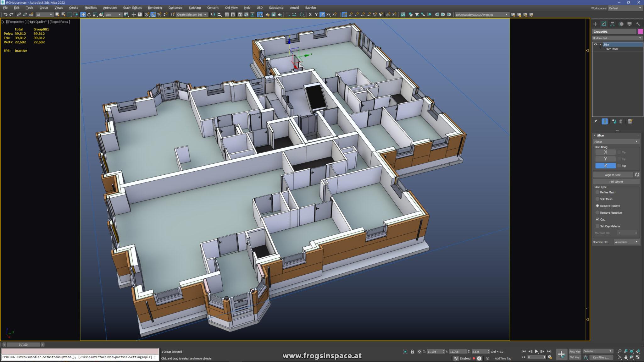Image resolution: width=644 pixels, height=362 pixels.
Task: Toggle visibility eye of the Slice modifier
Action: pyautogui.click(x=595, y=44)
